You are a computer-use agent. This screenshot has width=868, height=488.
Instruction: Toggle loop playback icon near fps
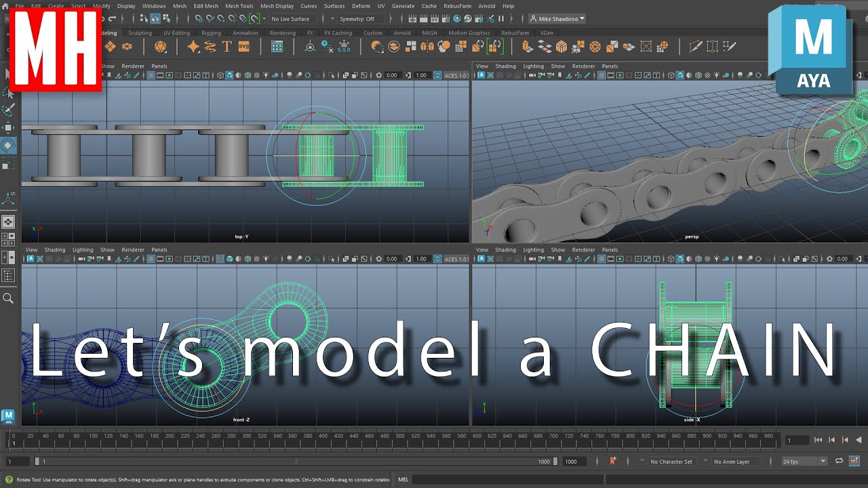point(839,461)
